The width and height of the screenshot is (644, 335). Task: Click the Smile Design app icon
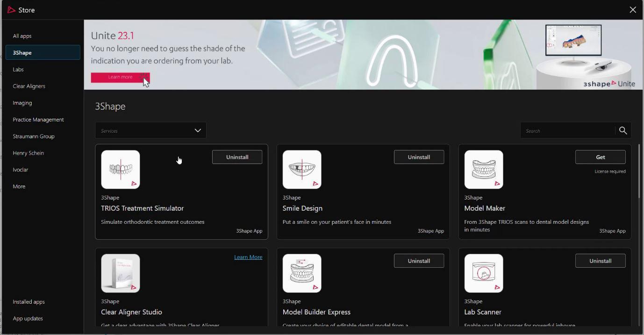tap(302, 170)
